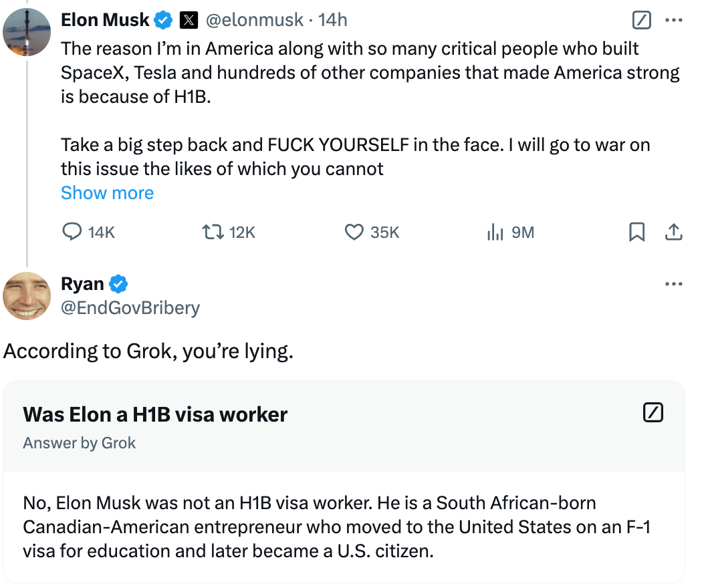Open Elon Musk's profile picture

[x=27, y=32]
